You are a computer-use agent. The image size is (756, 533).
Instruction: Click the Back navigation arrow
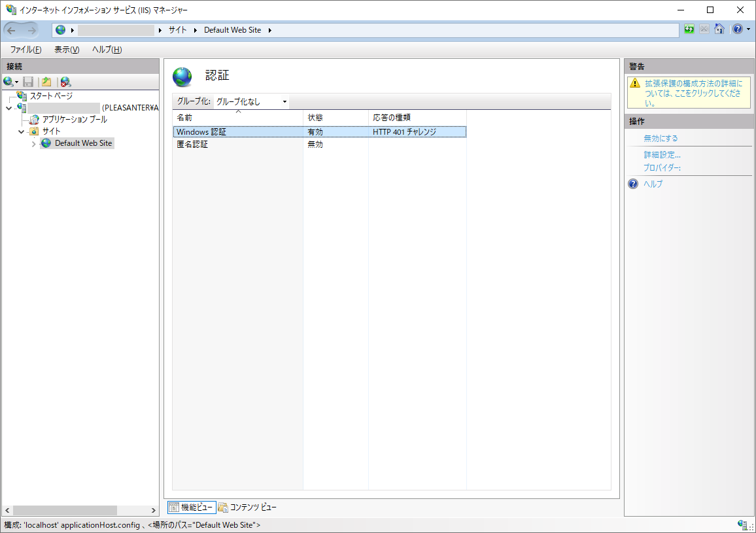[12, 30]
